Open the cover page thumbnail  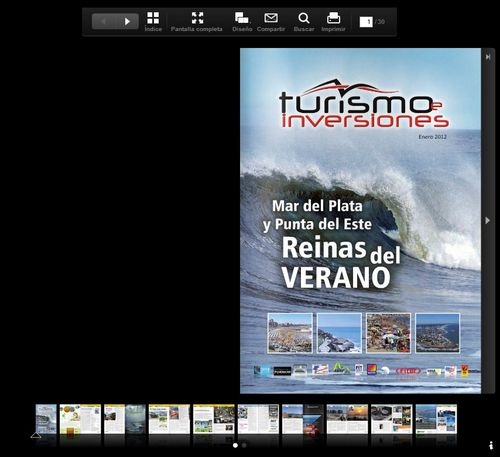46,419
